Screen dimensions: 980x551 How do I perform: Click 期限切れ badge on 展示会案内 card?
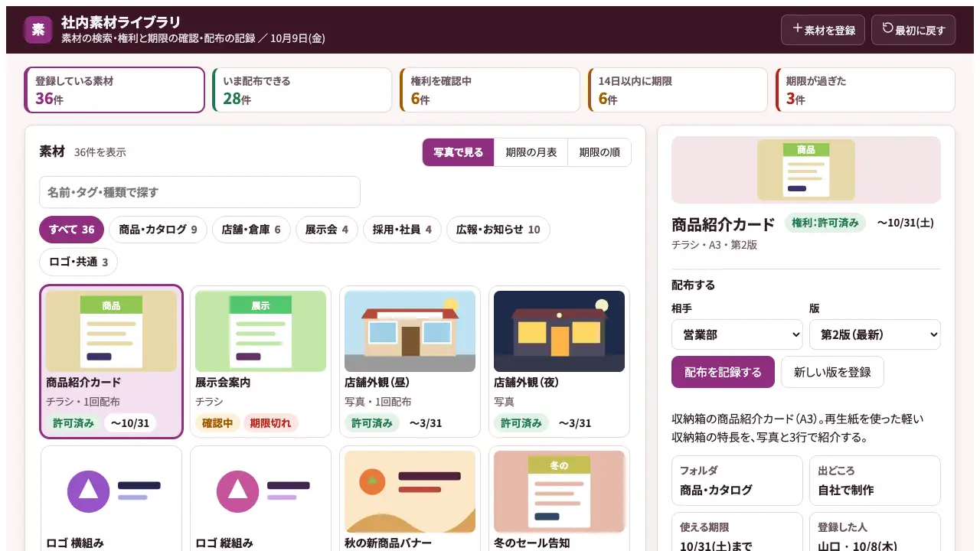click(271, 422)
